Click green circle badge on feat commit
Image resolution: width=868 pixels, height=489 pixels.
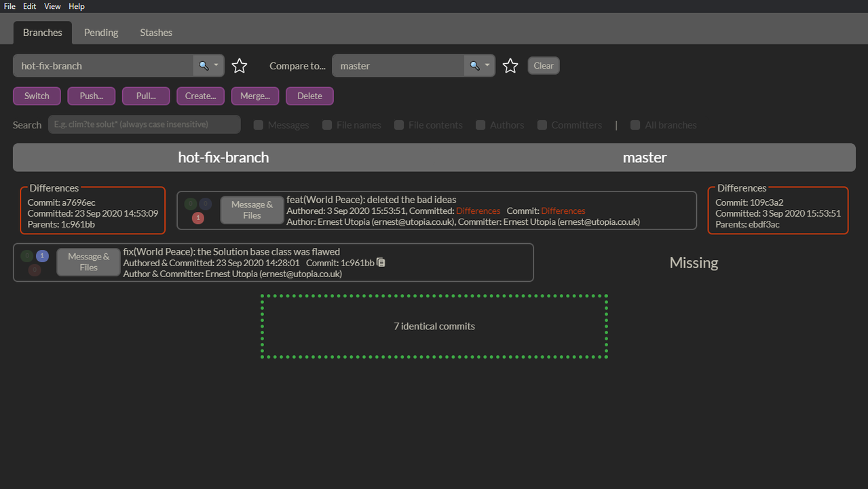[x=191, y=204]
